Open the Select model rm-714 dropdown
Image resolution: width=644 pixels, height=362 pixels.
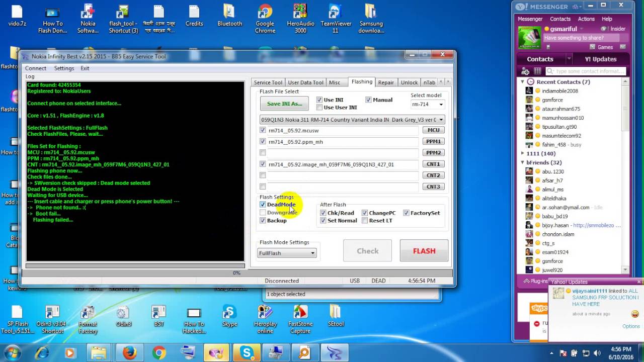click(x=428, y=105)
